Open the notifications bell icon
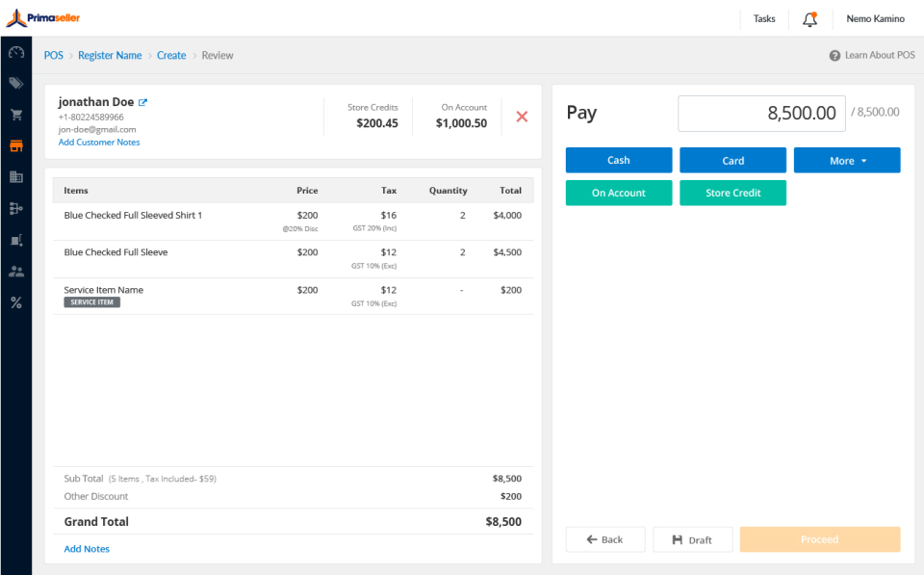 pyautogui.click(x=809, y=18)
